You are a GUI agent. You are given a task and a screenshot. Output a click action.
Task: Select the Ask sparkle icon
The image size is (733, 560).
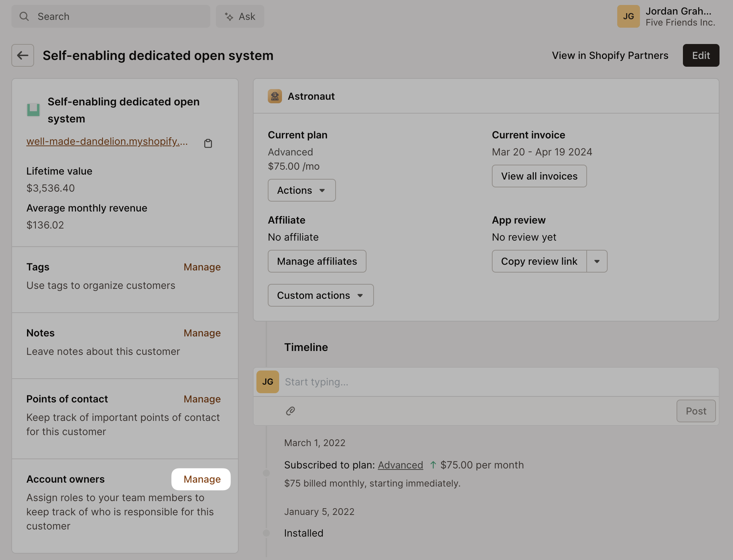(x=229, y=16)
